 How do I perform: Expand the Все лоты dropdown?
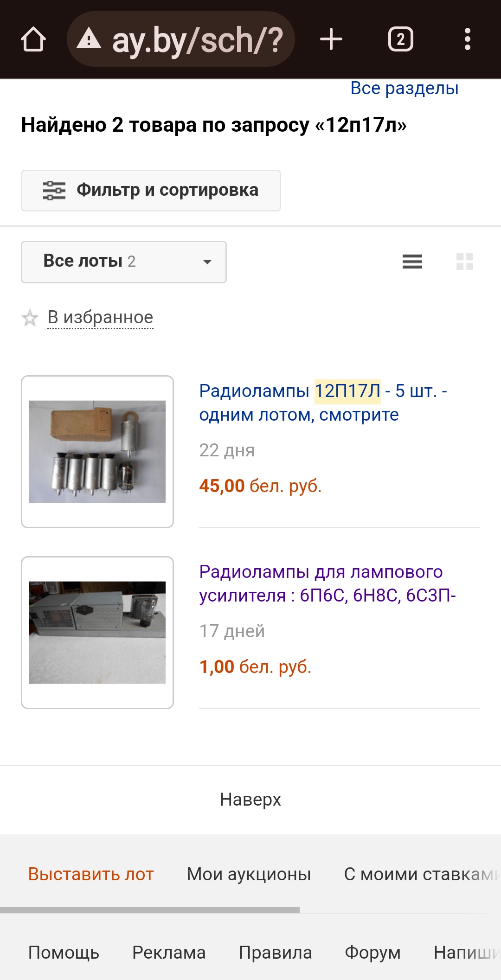124,262
